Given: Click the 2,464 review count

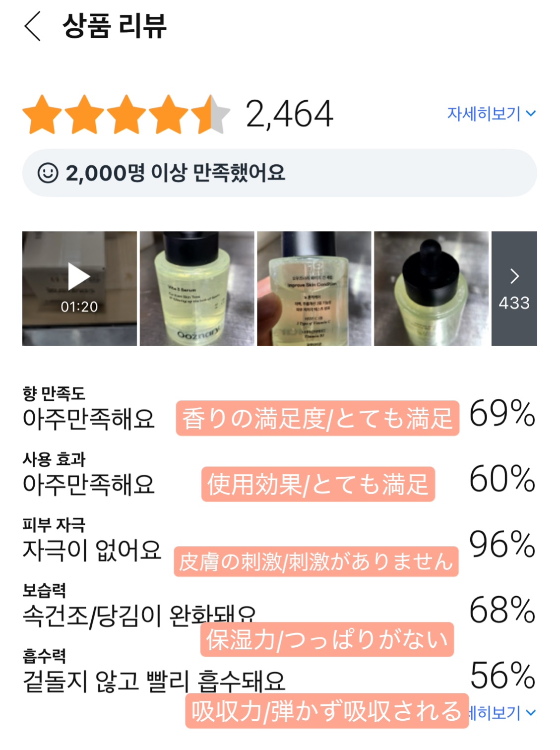Looking at the screenshot, I should coord(289,114).
